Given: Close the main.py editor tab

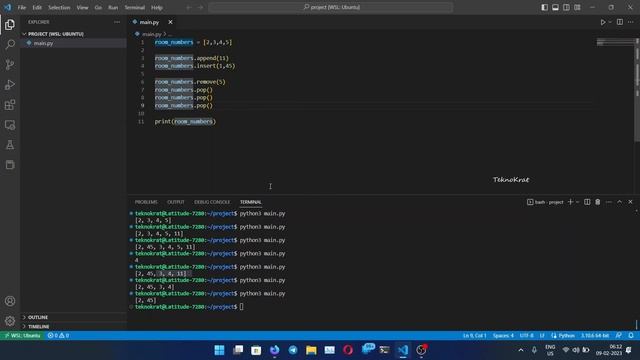Looking at the screenshot, I should point(170,22).
